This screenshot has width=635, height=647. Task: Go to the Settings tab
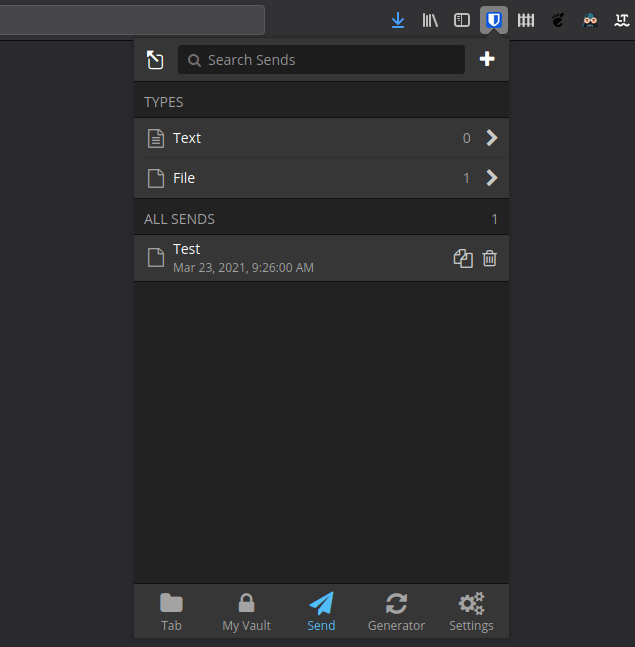471,612
